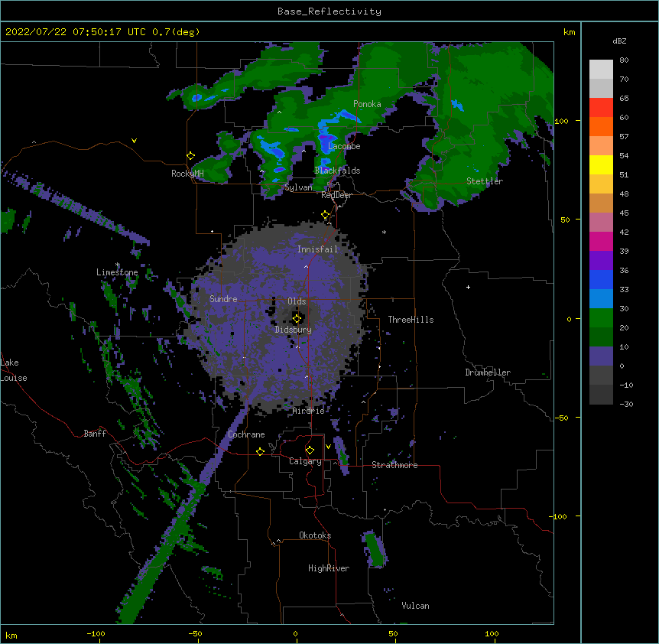Click the magenta 42 dBZ legend swatch
The width and height of the screenshot is (659, 644).
(x=601, y=241)
